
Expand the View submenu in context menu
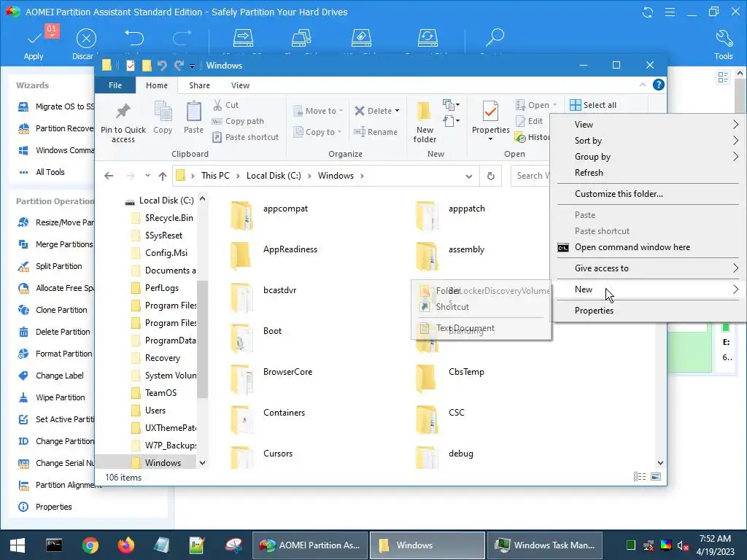click(x=648, y=124)
